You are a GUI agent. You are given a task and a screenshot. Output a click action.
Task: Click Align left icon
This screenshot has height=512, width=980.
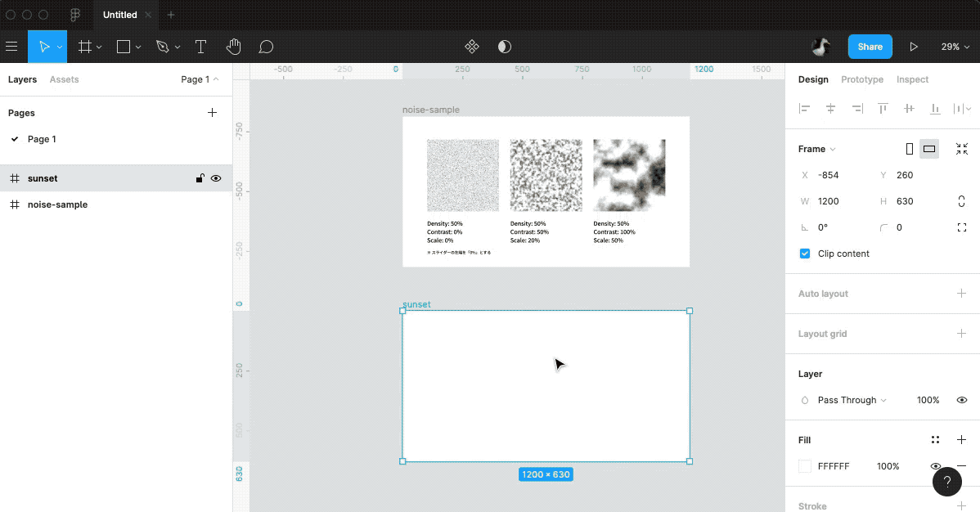[x=804, y=109]
